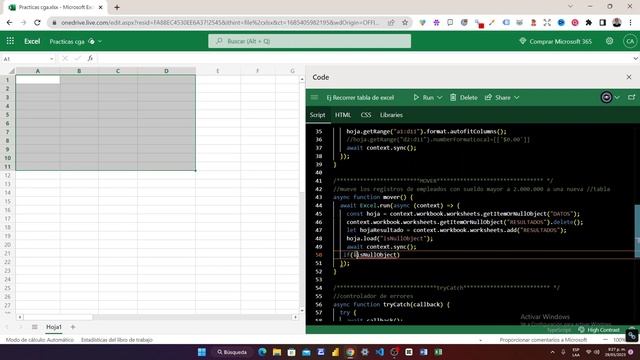
Task: Expand the Share dropdown arrow
Action: (x=517, y=98)
